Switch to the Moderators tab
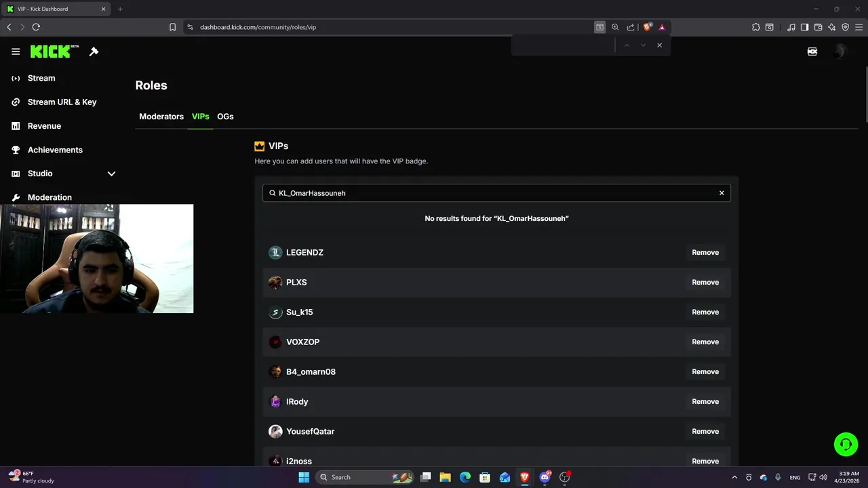This screenshot has width=868, height=488. click(x=161, y=117)
